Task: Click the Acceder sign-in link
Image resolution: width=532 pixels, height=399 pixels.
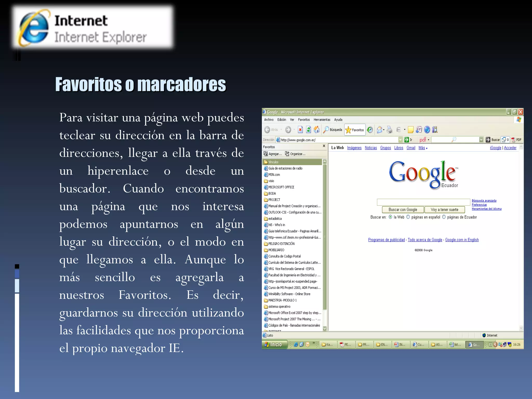Action: (x=510, y=148)
